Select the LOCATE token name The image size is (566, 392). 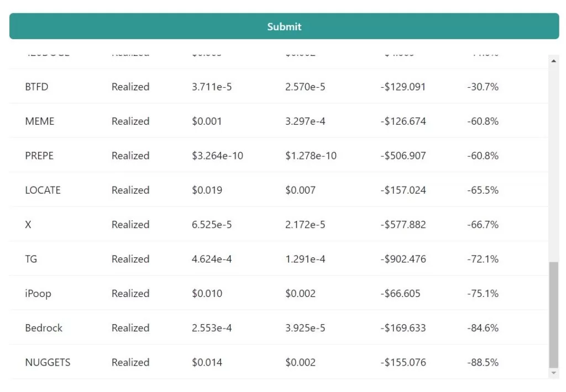[43, 190]
